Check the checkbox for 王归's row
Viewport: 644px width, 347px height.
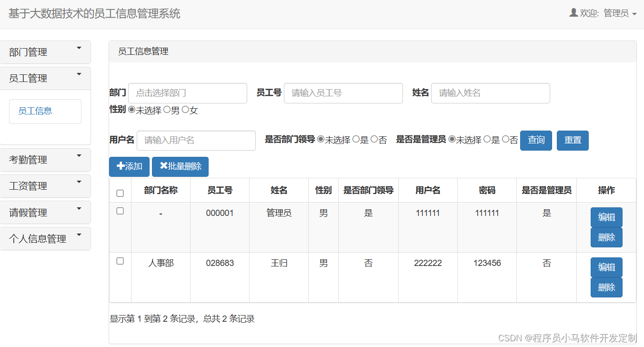(x=120, y=261)
